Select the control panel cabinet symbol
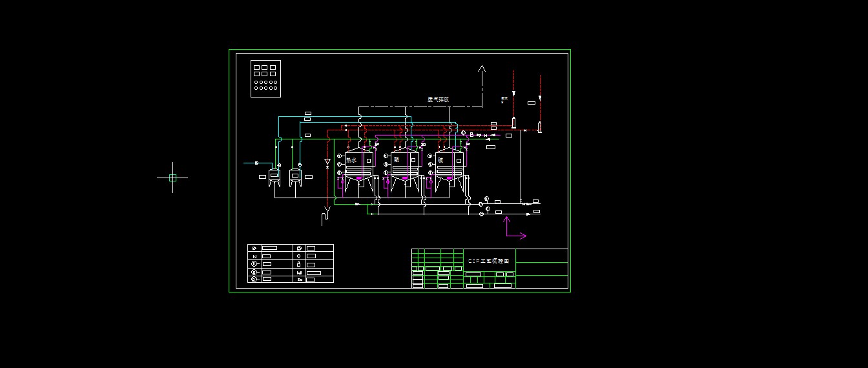The width and height of the screenshot is (868, 368). point(266,79)
